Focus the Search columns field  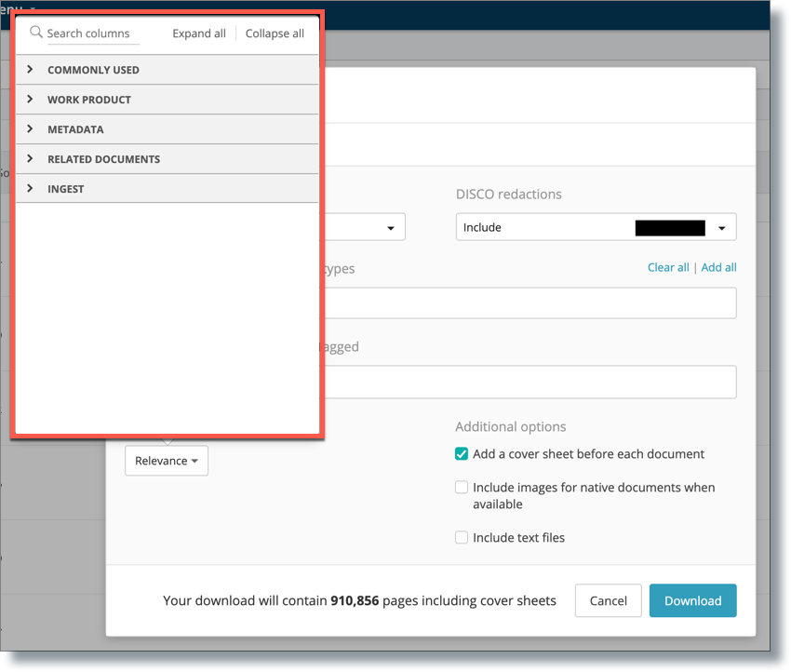coord(93,34)
